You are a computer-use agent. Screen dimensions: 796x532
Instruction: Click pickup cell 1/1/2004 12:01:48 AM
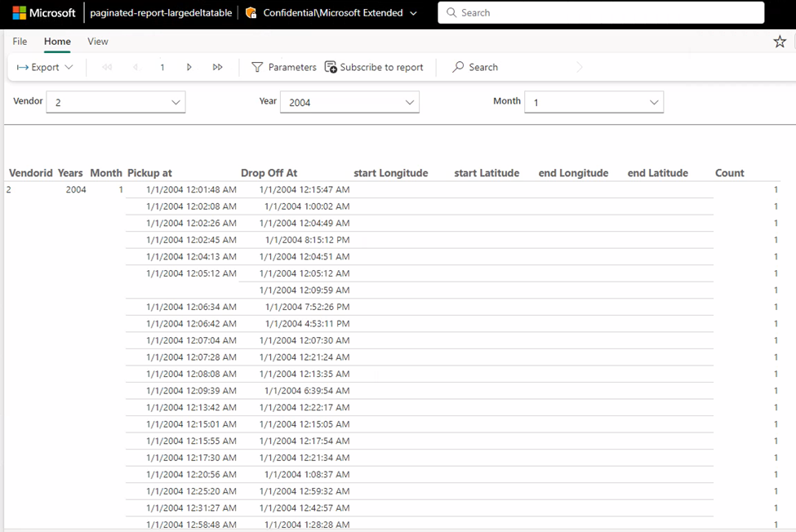191,189
